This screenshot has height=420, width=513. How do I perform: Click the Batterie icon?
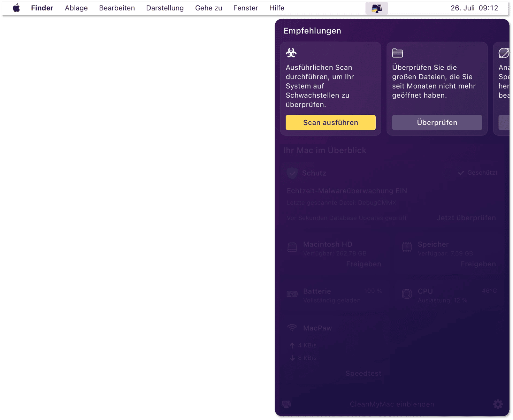tap(292, 294)
